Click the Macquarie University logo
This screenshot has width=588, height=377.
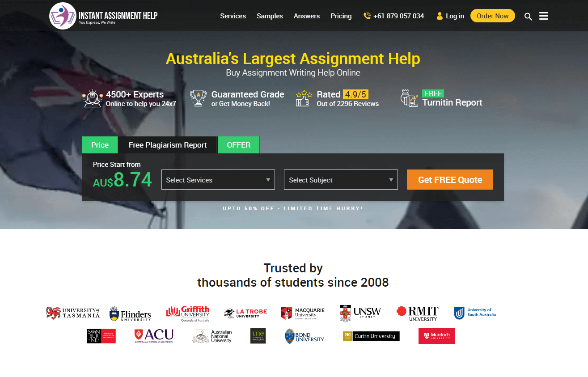click(302, 313)
